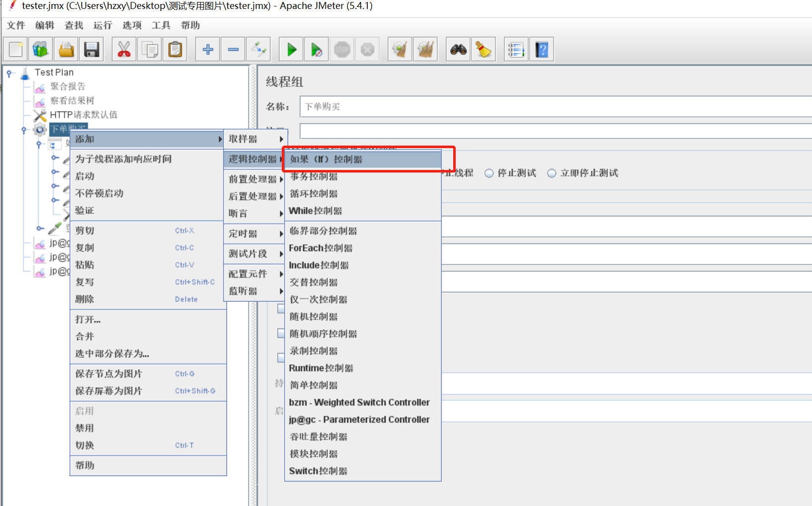Image resolution: width=812 pixels, height=506 pixels.
Task: Save the test plan with floppy icon
Action: click(x=91, y=49)
